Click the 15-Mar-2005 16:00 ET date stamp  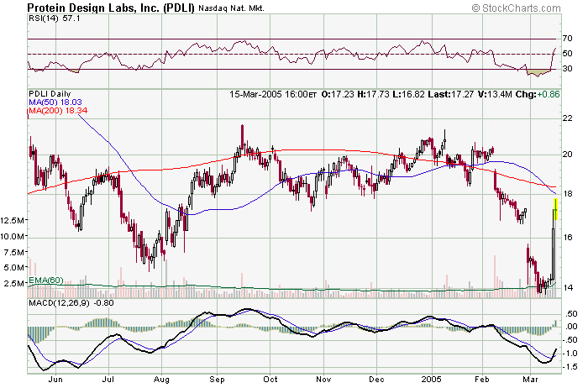point(273,94)
